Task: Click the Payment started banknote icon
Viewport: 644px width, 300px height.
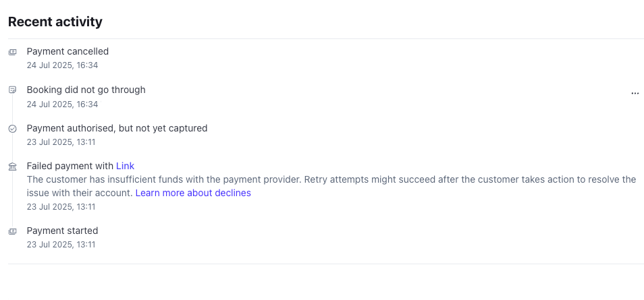Action: pos(13,231)
